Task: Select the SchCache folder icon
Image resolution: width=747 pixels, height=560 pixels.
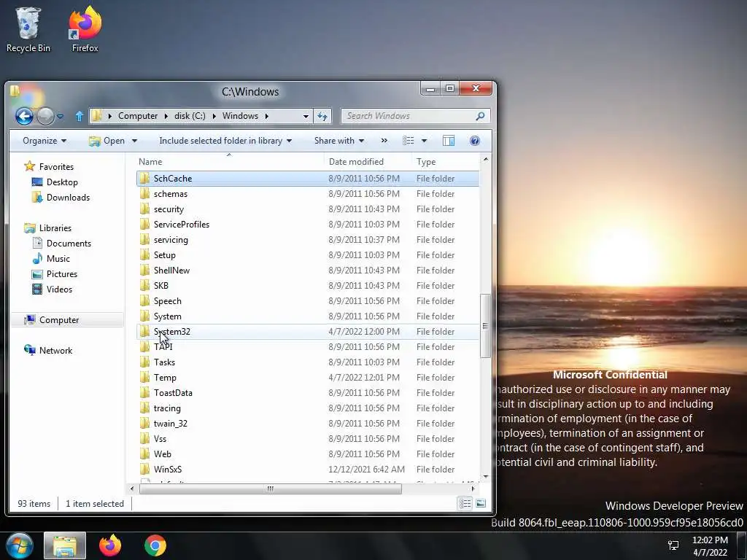Action: click(145, 178)
